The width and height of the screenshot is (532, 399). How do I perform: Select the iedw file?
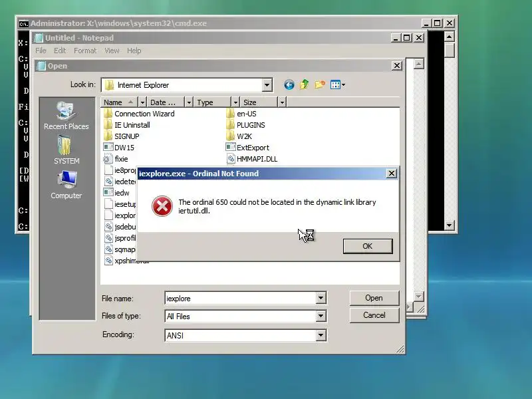(x=116, y=193)
